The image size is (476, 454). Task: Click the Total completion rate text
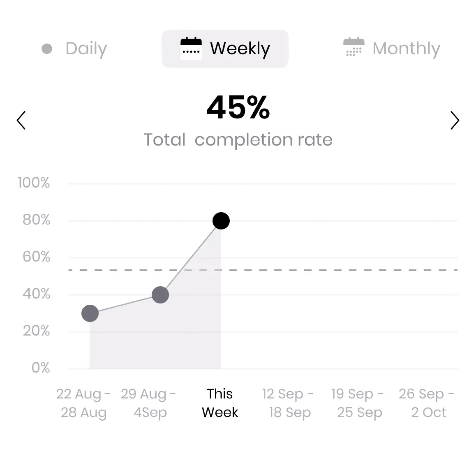click(x=238, y=140)
